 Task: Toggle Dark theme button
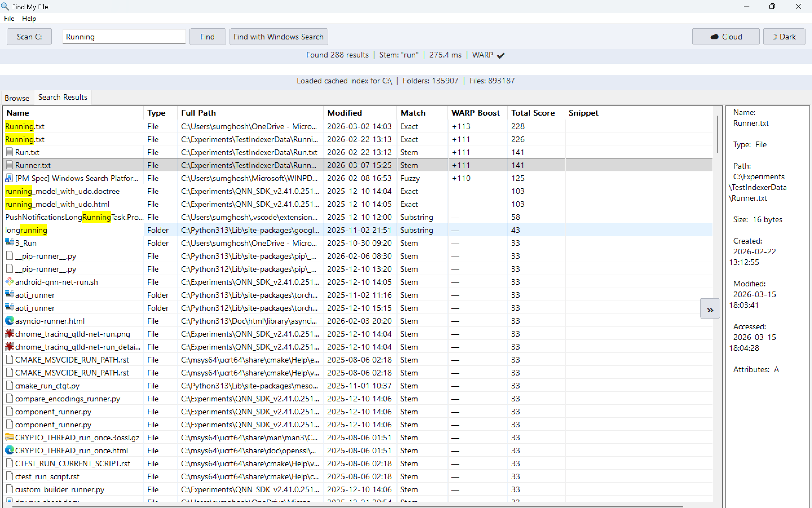click(784, 37)
